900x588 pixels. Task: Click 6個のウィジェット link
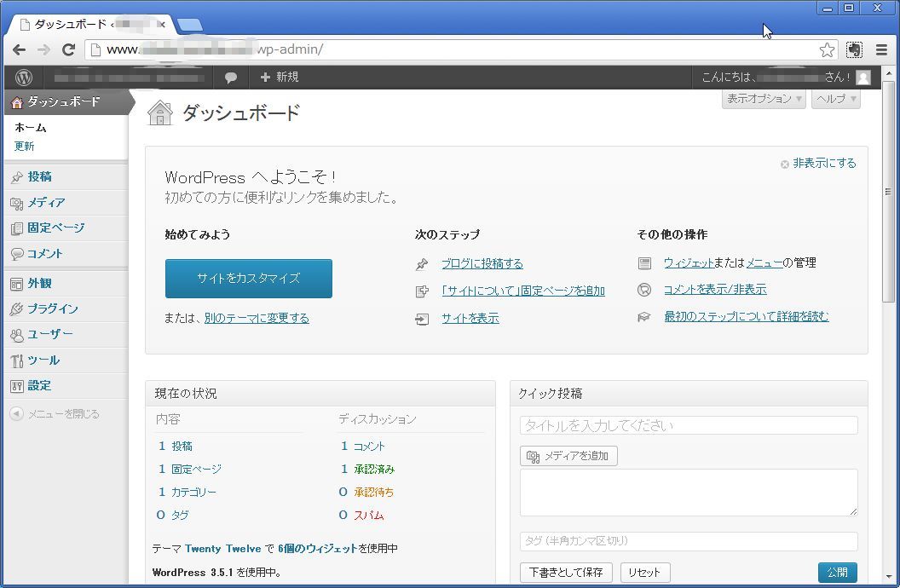[317, 549]
